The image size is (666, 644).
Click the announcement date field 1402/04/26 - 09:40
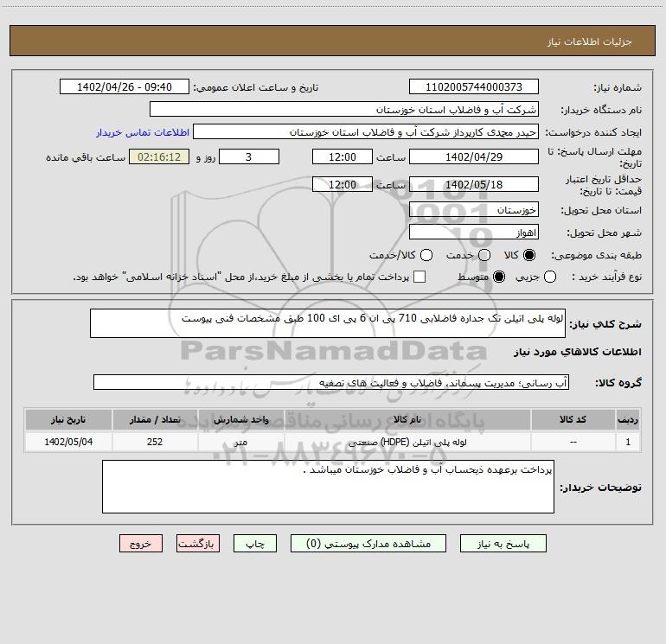click(x=125, y=86)
